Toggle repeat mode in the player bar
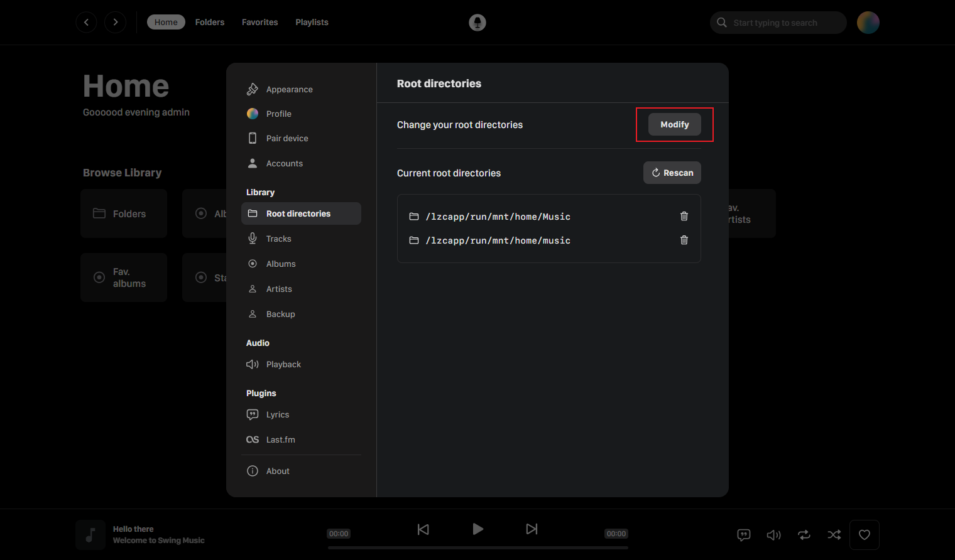 804,535
